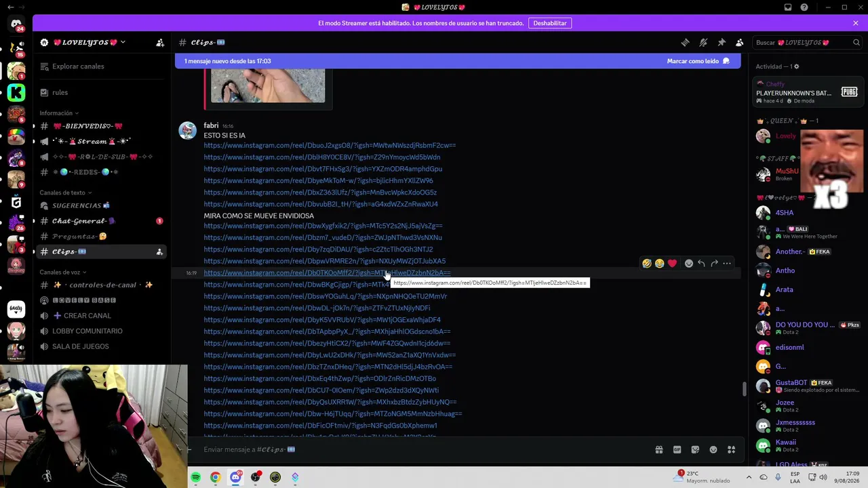Viewport: 868px width, 488px height.
Task: Create invite icon on Clips channel
Action: (x=159, y=252)
